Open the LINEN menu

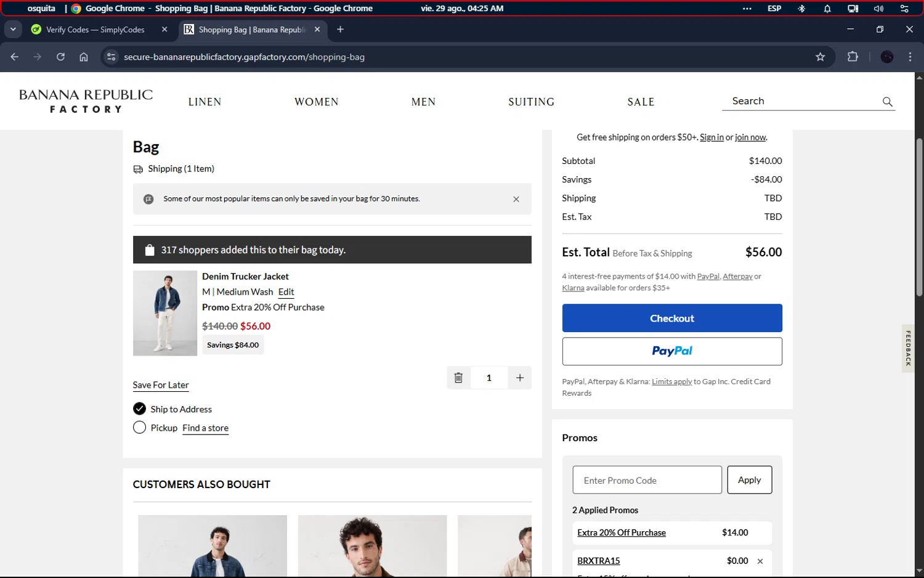(x=205, y=102)
